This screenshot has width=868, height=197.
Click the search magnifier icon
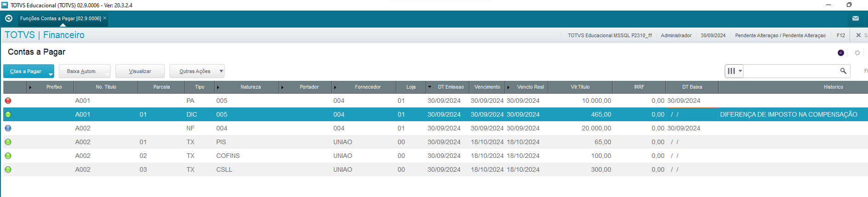843,71
